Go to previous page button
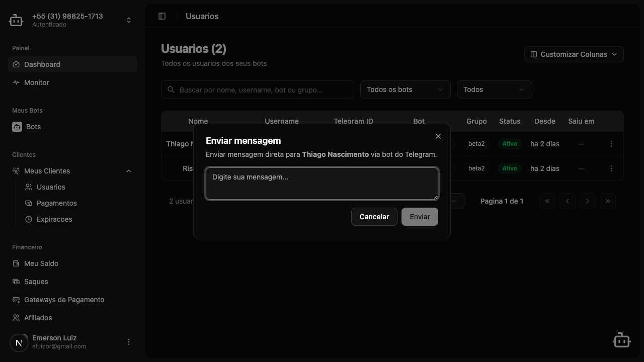Viewport: 644px width, 362px height. pyautogui.click(x=568, y=201)
